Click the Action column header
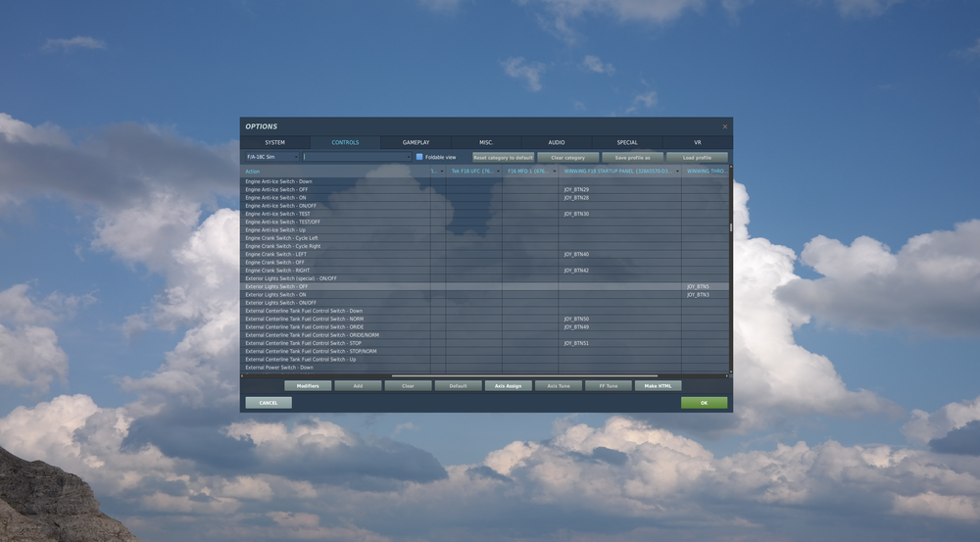Screen dimensions: 980x542 (x=335, y=172)
